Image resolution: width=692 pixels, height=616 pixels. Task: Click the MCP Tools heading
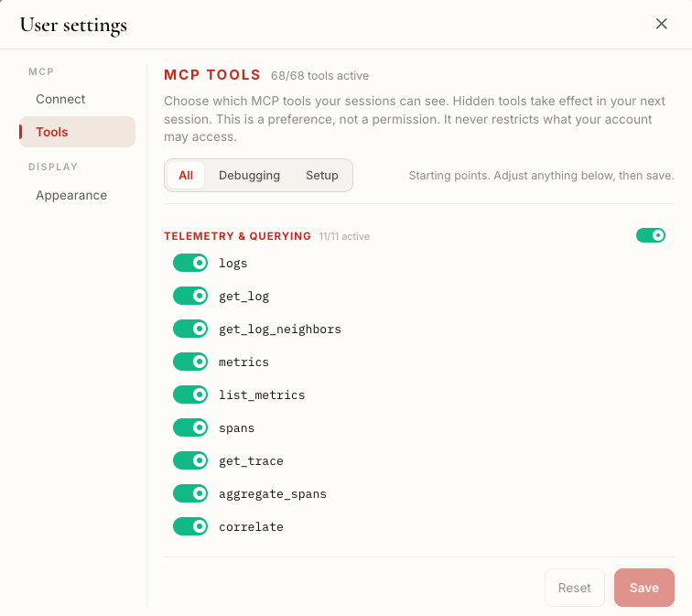[212, 74]
